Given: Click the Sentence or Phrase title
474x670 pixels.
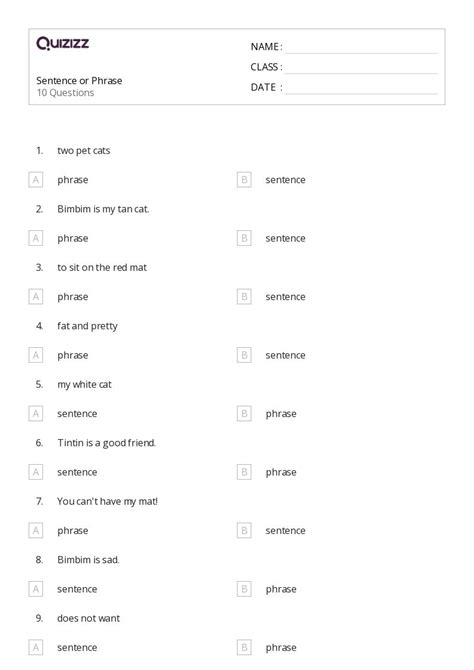Looking at the screenshot, I should pyautogui.click(x=79, y=81).
